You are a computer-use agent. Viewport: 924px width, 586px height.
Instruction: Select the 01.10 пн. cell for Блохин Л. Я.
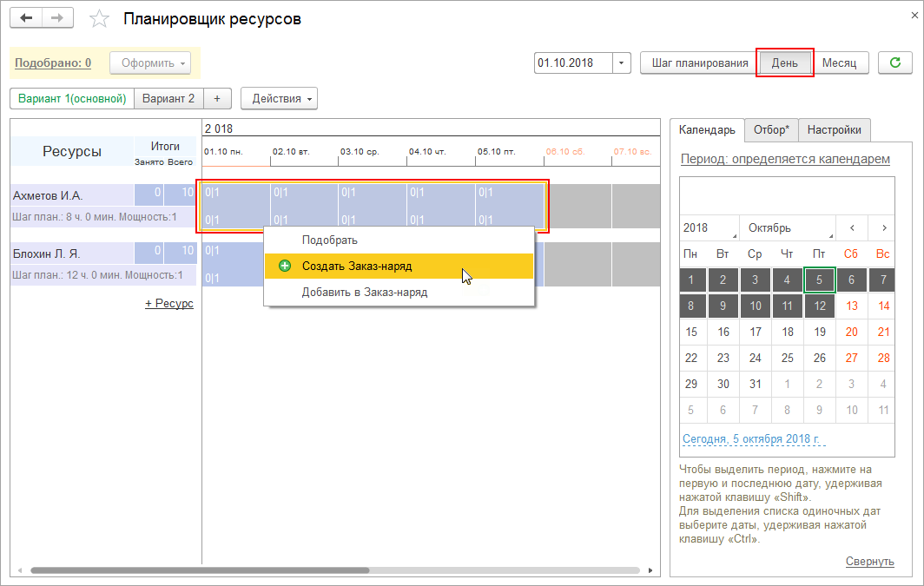coord(234,265)
